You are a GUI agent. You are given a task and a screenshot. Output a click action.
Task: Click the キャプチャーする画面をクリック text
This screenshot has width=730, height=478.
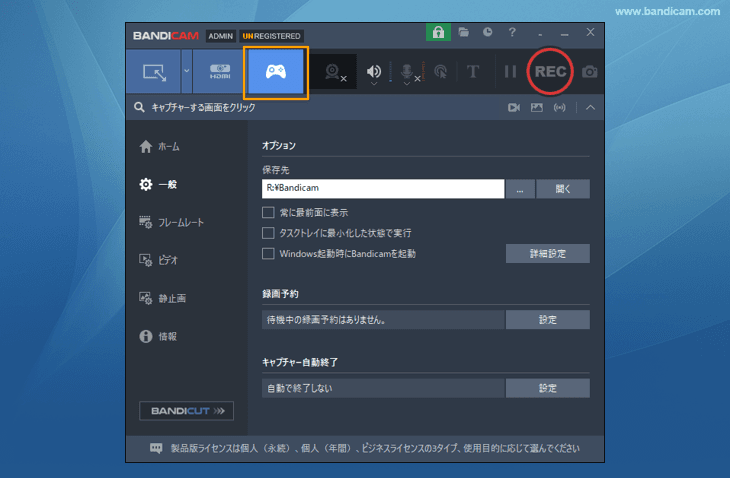(x=203, y=108)
